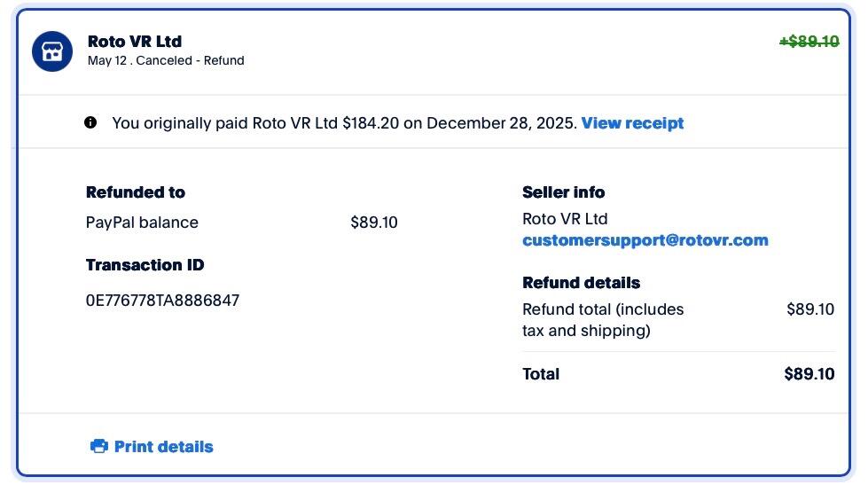Click the Roto VR Ltd header title
The height and width of the screenshot is (485, 868).
coord(135,42)
